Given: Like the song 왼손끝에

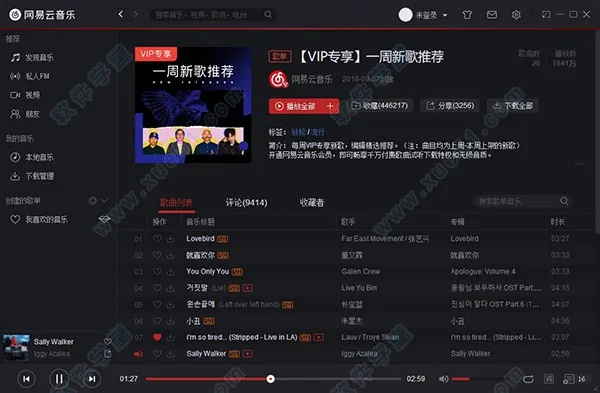Looking at the screenshot, I should click(x=157, y=305).
